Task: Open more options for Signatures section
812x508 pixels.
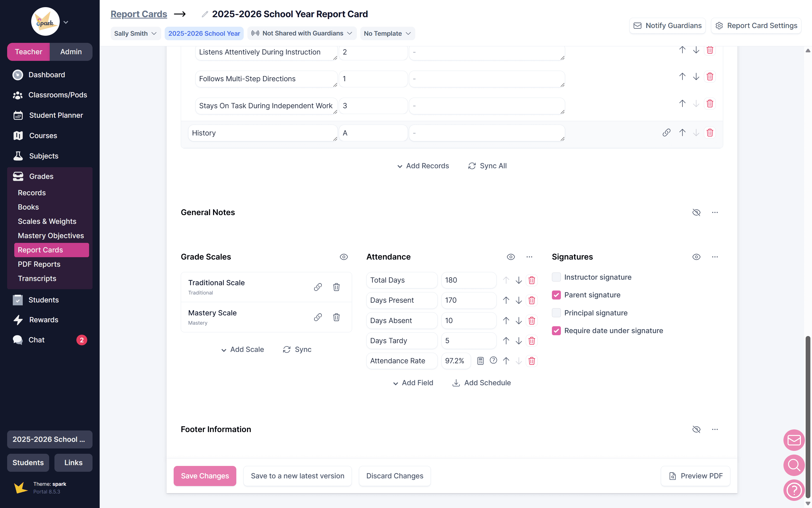Action: coord(715,257)
